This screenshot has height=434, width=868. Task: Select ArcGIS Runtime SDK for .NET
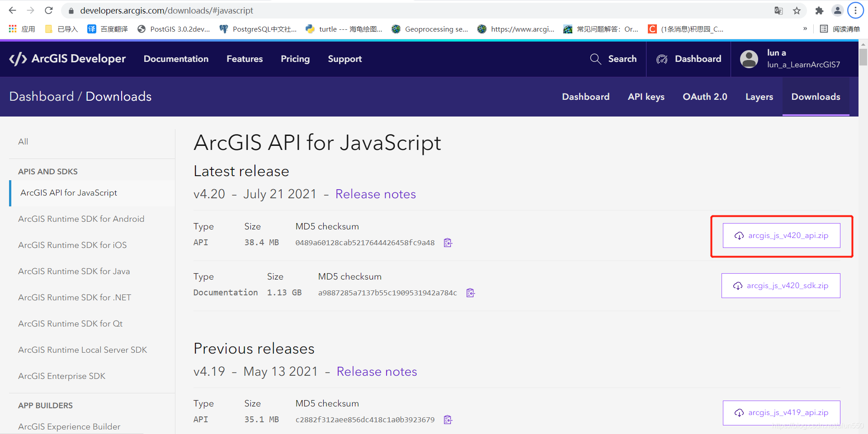coord(75,298)
